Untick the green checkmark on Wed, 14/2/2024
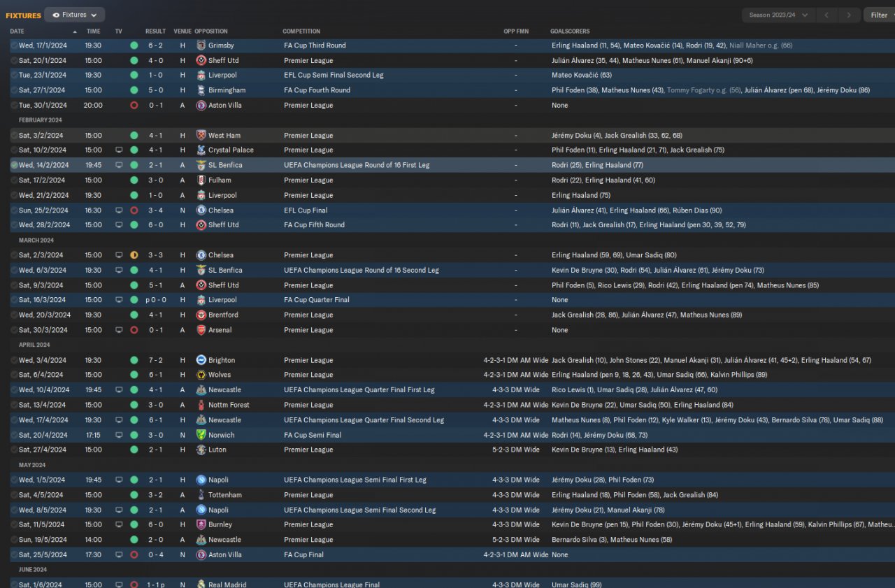Viewport: 895px width, 588px height. (x=14, y=165)
